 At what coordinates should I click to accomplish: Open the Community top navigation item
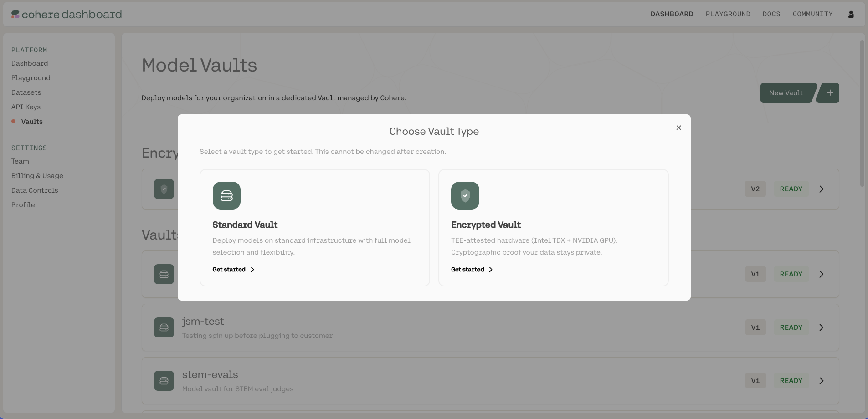[x=813, y=15]
